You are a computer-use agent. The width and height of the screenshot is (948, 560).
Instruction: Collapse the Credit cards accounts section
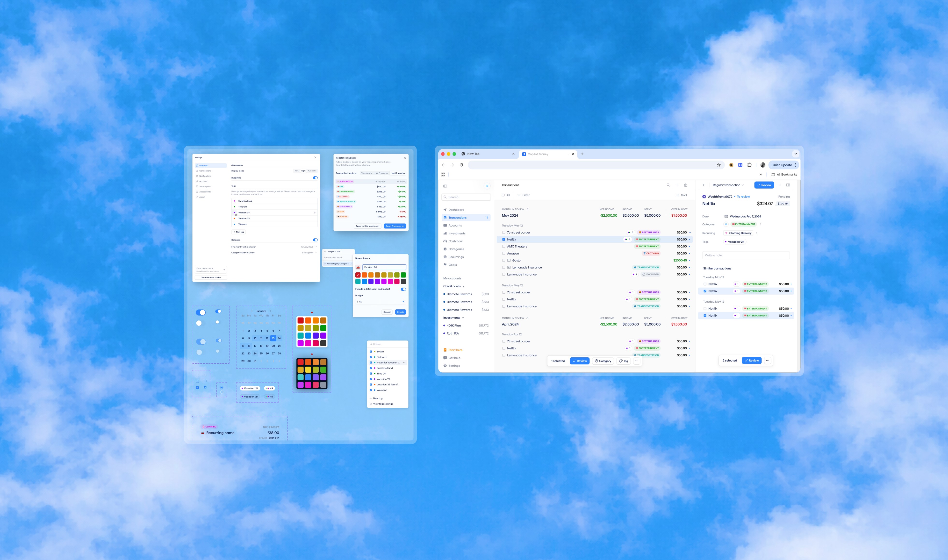tap(463, 286)
